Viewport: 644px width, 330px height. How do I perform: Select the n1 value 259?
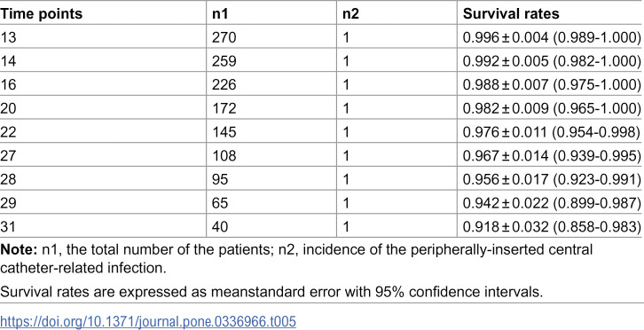(x=224, y=61)
